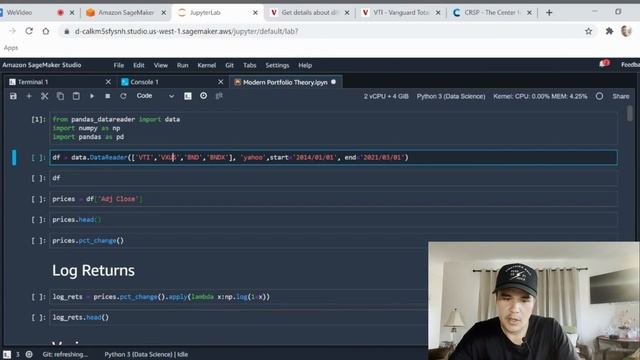The image size is (640, 360).
Task: Click the prices.head() cell
Action: click(x=333, y=220)
